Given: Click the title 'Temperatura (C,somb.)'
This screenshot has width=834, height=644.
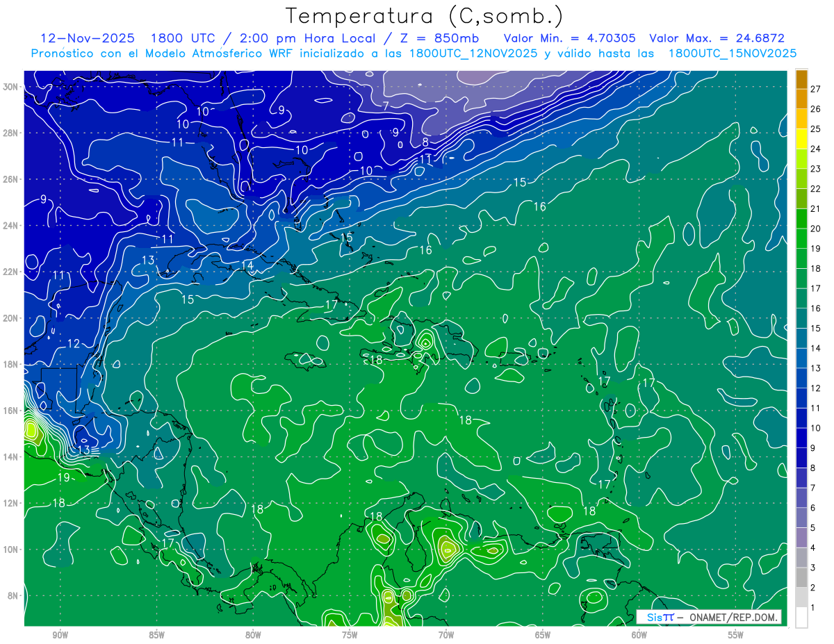Looking at the screenshot, I should pos(424,16).
